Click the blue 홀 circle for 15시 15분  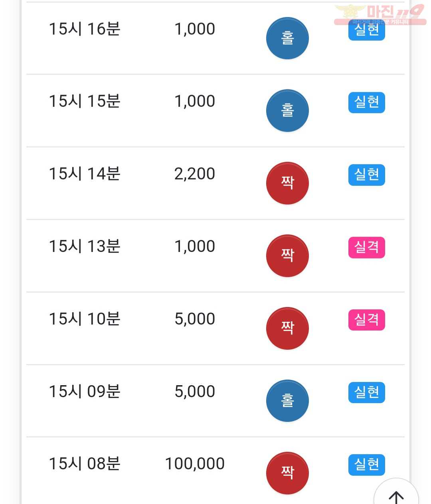(287, 110)
